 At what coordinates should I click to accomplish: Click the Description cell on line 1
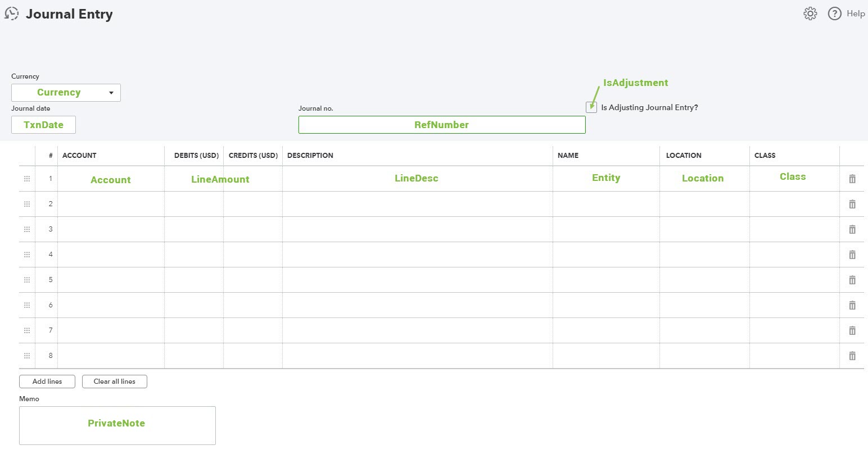[417, 179]
